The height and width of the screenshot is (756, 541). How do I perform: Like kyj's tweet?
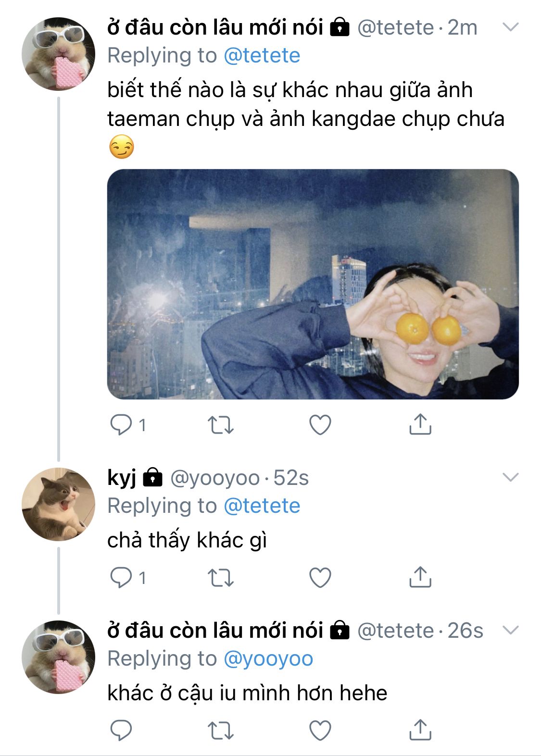[x=320, y=577]
